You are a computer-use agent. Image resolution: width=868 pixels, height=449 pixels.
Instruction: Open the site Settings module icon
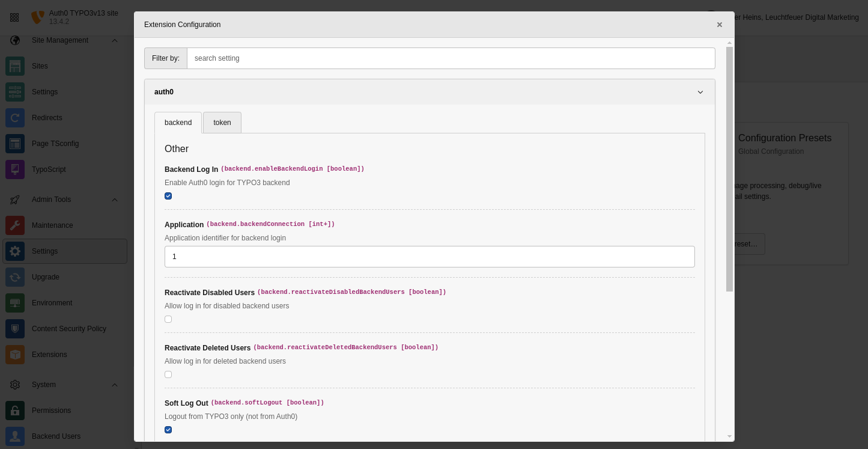point(15,92)
